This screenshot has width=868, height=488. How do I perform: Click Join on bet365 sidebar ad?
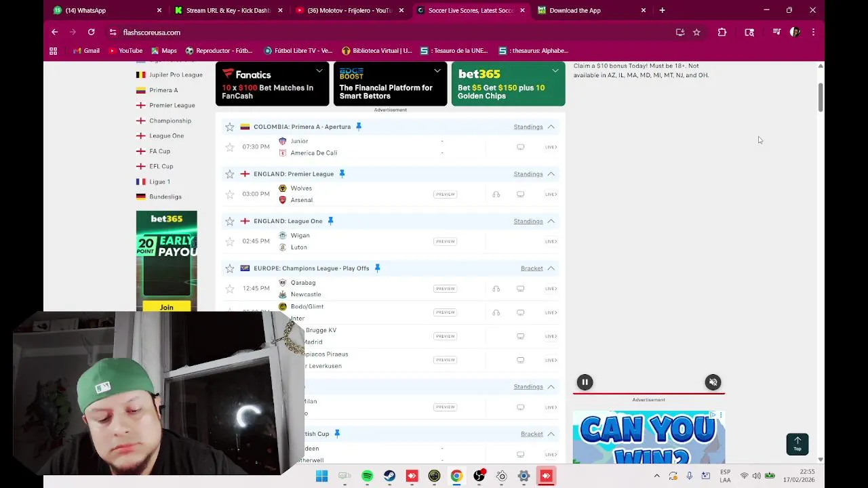(x=167, y=307)
